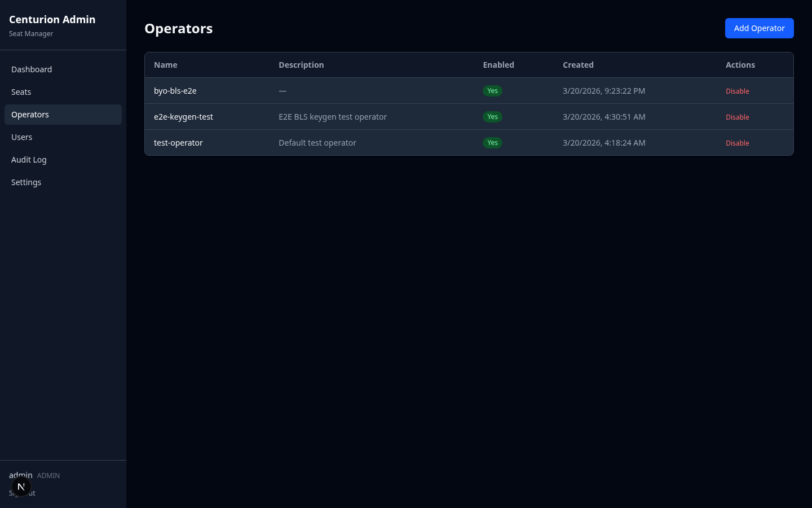Select Operators in the sidebar navigation

[30, 114]
